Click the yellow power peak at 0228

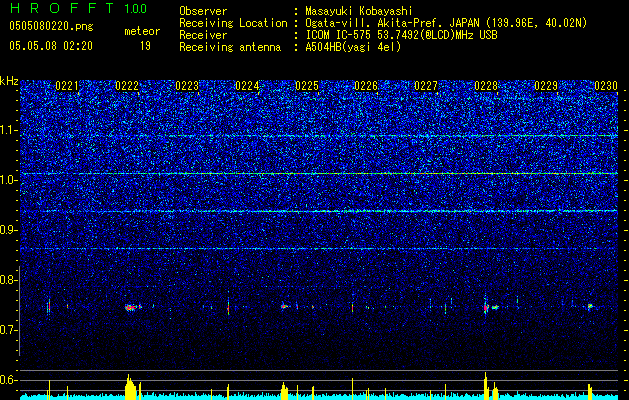click(486, 386)
